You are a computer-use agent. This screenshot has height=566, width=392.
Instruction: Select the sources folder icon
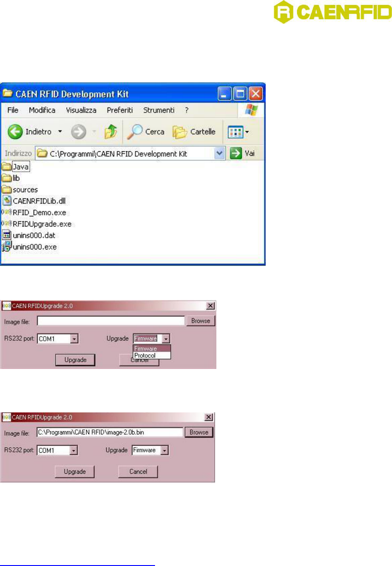pos(7,189)
